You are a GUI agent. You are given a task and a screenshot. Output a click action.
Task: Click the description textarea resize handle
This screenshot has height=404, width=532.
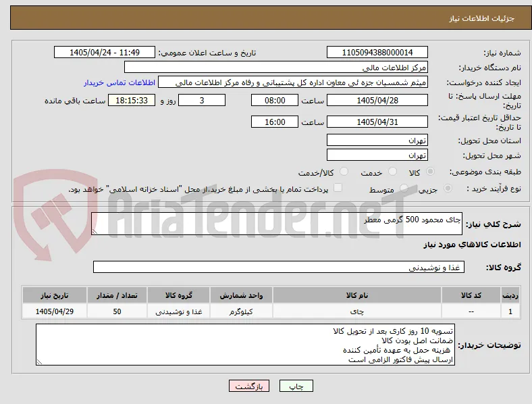tap(95, 232)
